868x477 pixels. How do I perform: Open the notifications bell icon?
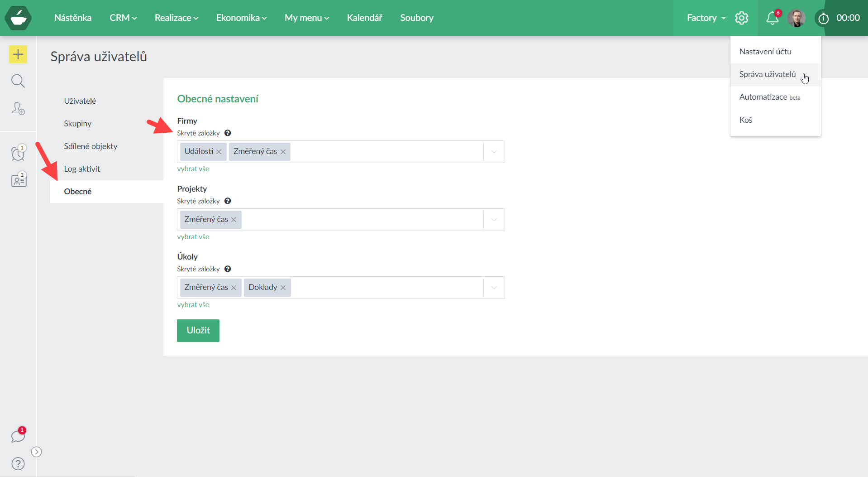coord(772,18)
